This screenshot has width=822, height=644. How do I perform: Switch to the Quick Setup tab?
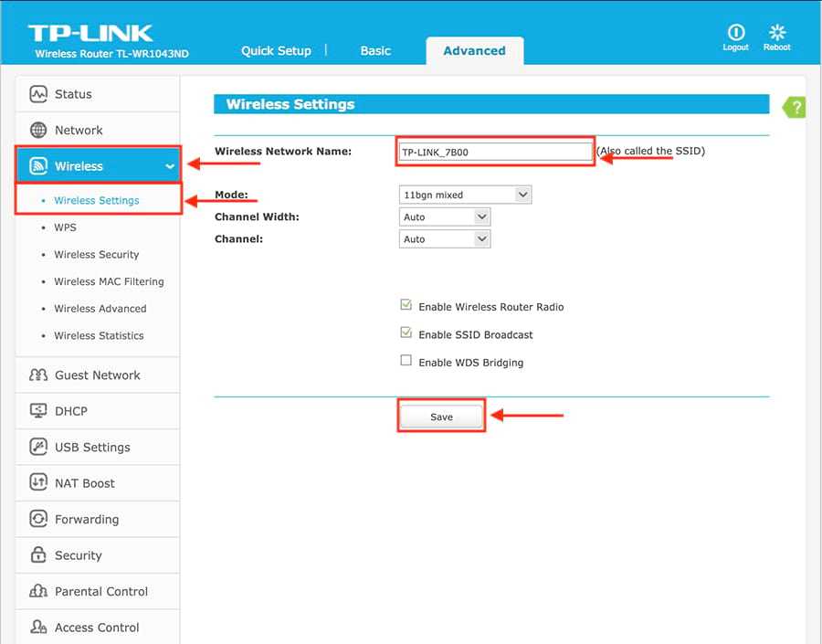(276, 51)
